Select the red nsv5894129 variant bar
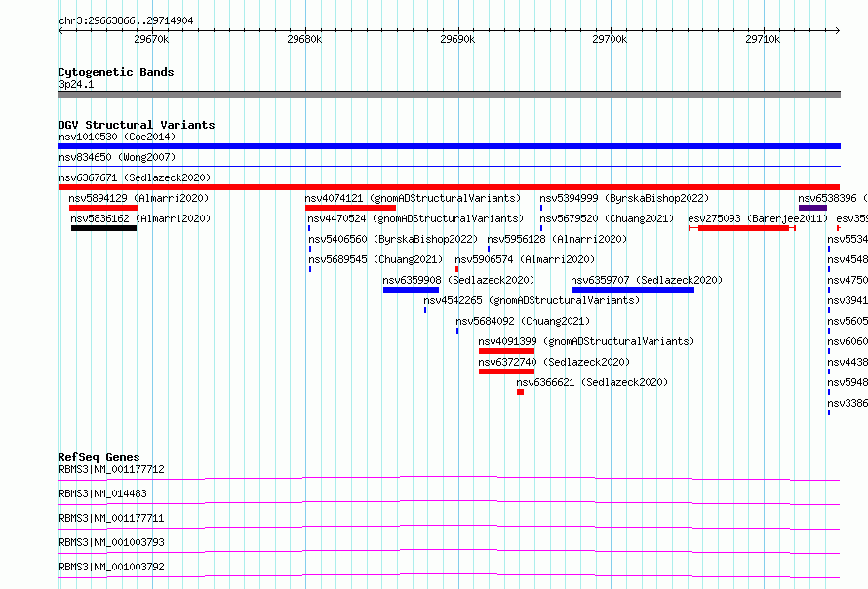 (x=103, y=208)
